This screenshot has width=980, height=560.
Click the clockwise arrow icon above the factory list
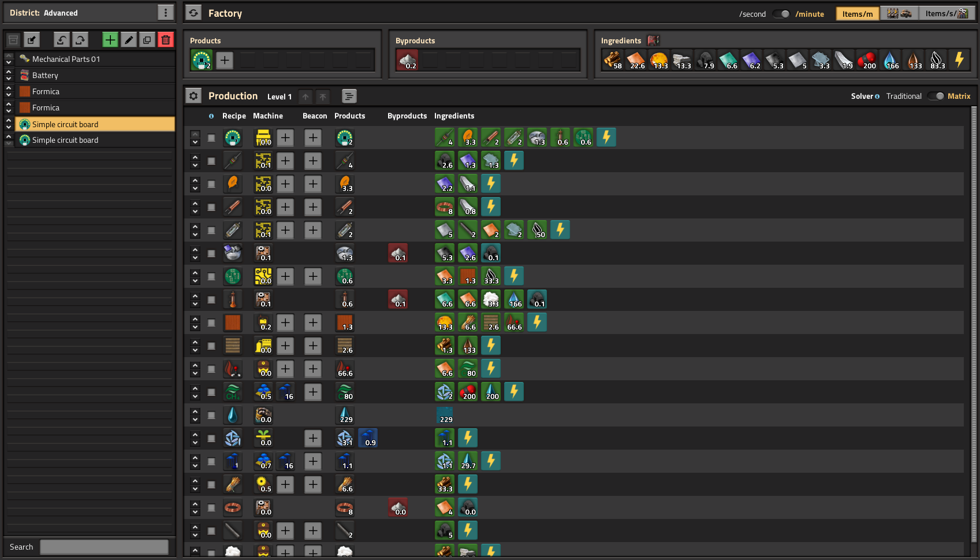click(x=80, y=40)
